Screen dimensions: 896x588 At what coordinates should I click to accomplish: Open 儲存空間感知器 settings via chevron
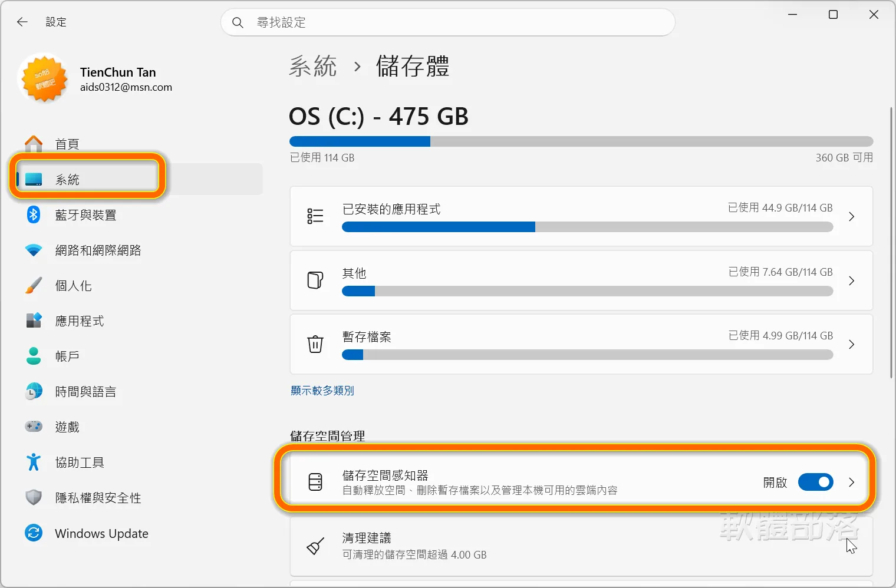point(851,483)
